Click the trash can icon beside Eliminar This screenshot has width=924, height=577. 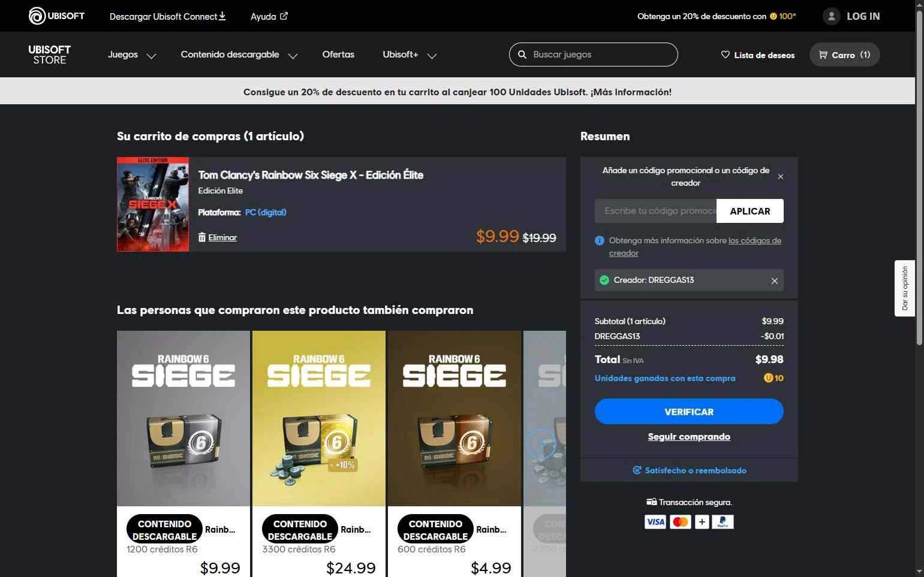click(x=202, y=237)
